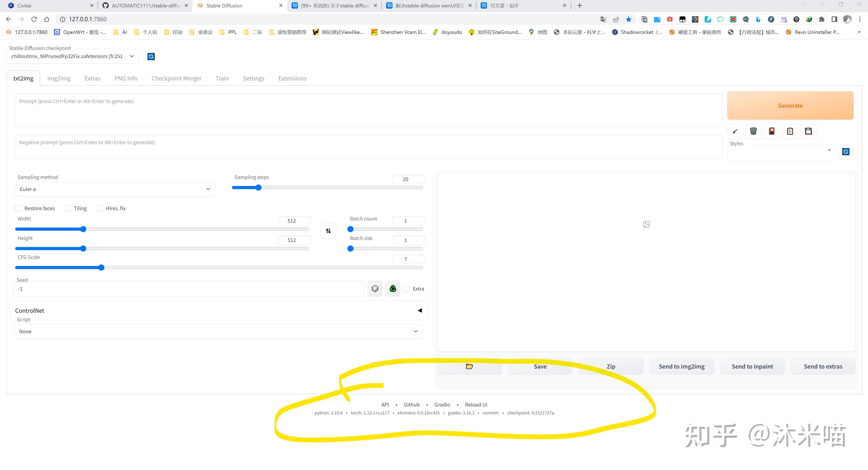Open the PNG Info tab
The width and height of the screenshot is (868, 470).
(126, 78)
